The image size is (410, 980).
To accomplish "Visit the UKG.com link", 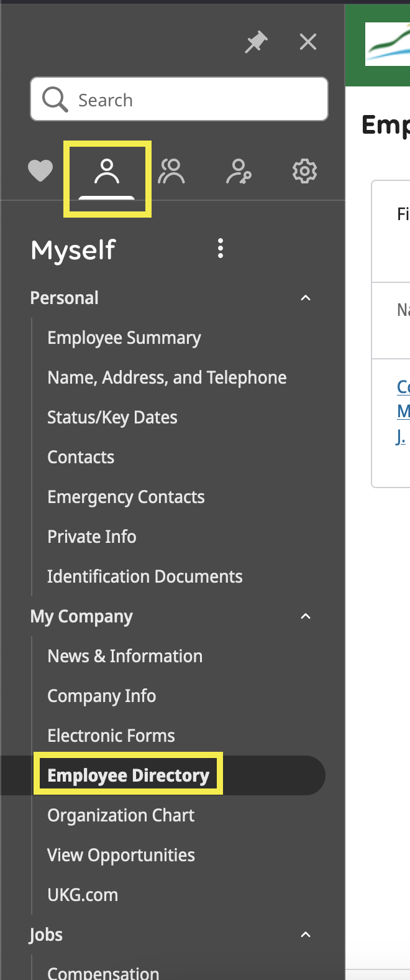I will (x=83, y=894).
